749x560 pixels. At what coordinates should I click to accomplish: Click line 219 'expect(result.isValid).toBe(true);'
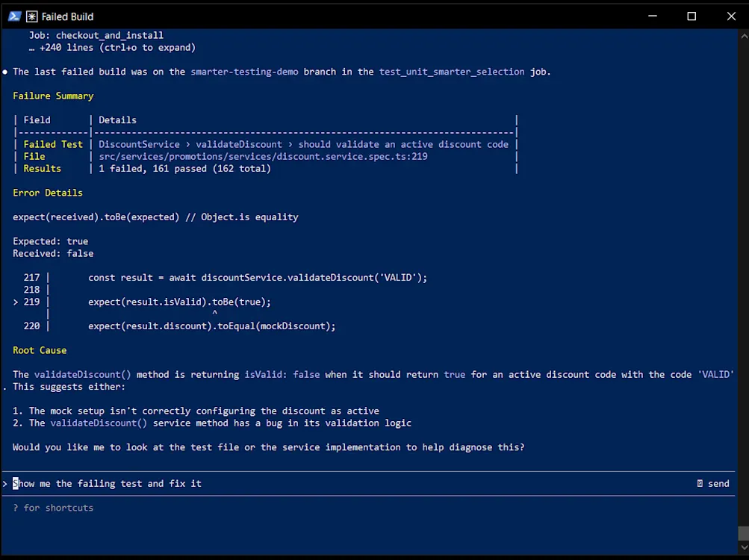click(x=179, y=302)
